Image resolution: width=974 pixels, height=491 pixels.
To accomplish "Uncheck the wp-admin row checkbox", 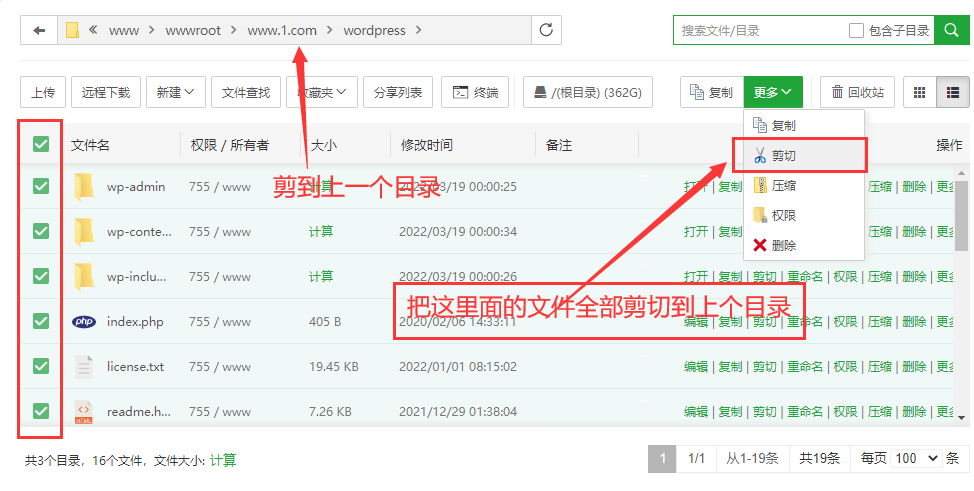I will (x=41, y=186).
